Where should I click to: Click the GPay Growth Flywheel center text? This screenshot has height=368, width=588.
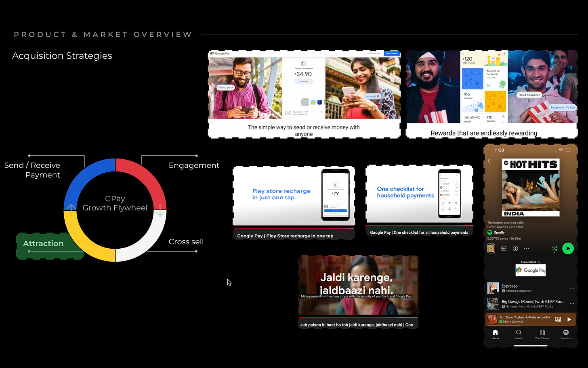[x=115, y=203]
